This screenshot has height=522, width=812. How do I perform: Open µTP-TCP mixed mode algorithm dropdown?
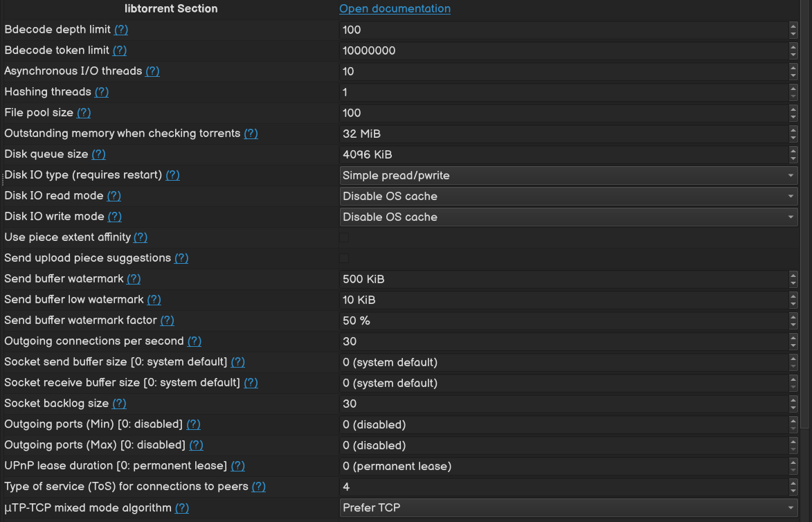[568, 507]
